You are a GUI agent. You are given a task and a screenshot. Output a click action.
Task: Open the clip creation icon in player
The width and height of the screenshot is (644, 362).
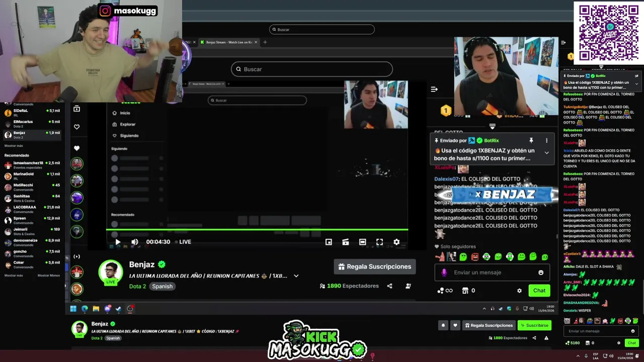(346, 242)
